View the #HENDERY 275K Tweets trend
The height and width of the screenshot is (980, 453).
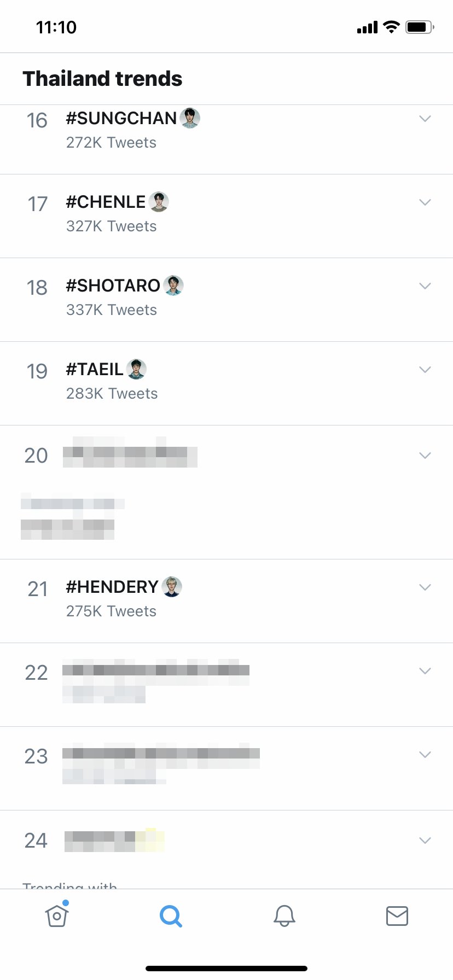112,611
